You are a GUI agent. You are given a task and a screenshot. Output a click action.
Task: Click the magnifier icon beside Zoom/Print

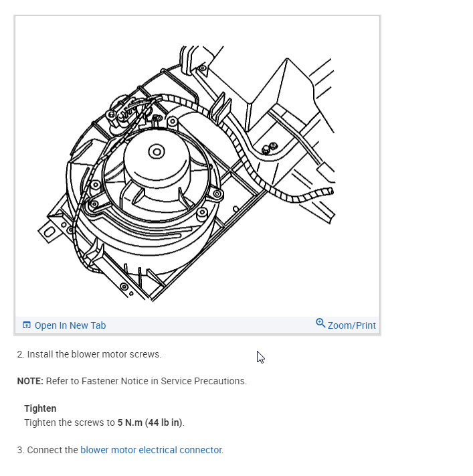[x=320, y=323]
